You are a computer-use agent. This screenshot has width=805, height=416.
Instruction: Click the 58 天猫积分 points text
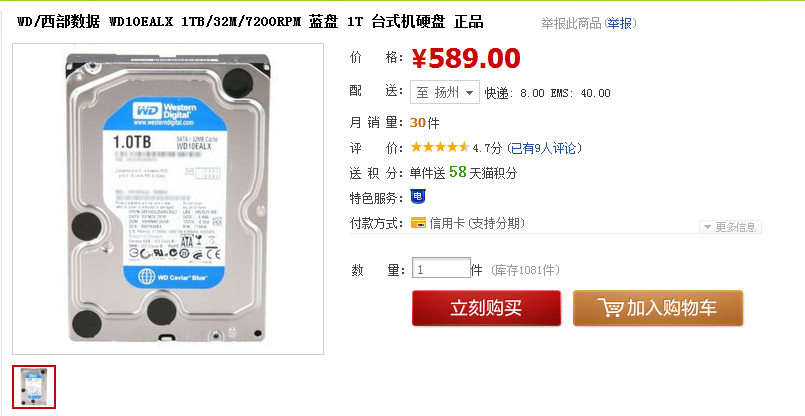483,173
